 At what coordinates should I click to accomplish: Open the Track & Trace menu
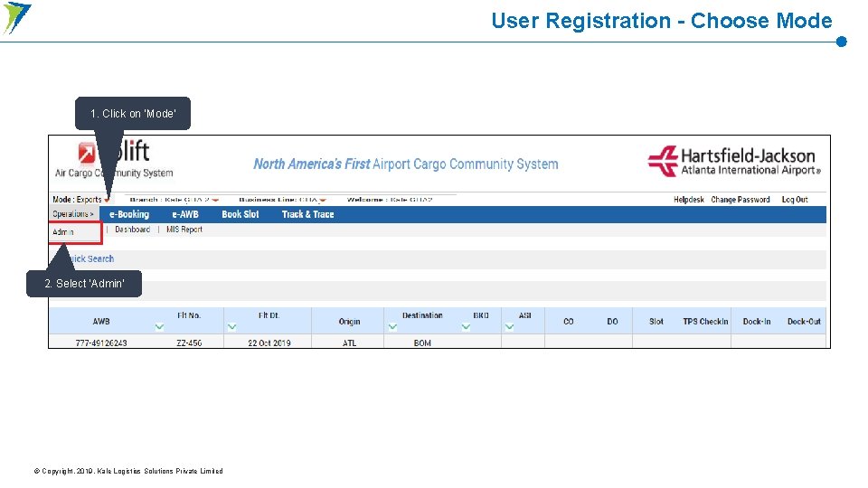coord(307,214)
